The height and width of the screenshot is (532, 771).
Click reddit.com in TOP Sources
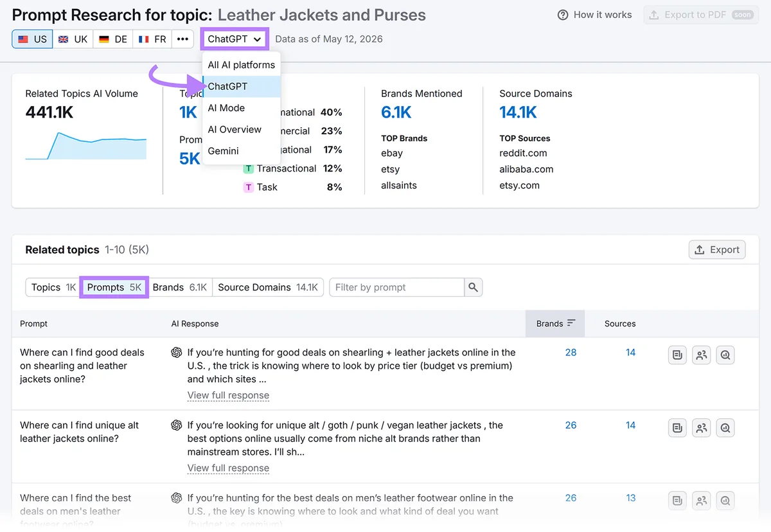coord(523,153)
